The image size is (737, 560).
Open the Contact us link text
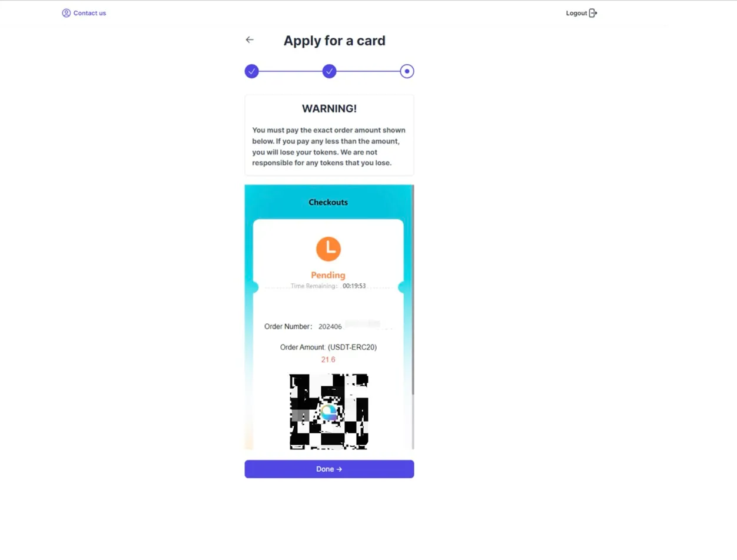tap(89, 13)
